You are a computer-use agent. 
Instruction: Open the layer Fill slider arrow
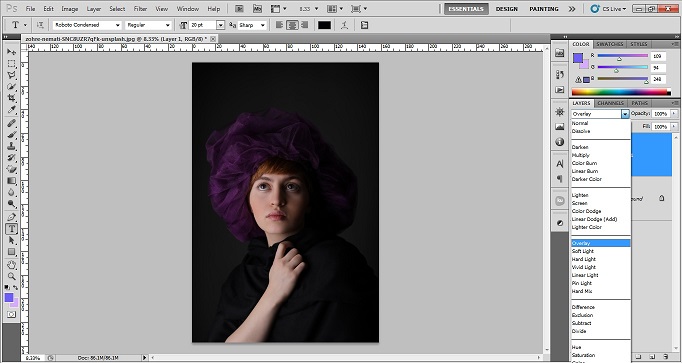point(674,127)
